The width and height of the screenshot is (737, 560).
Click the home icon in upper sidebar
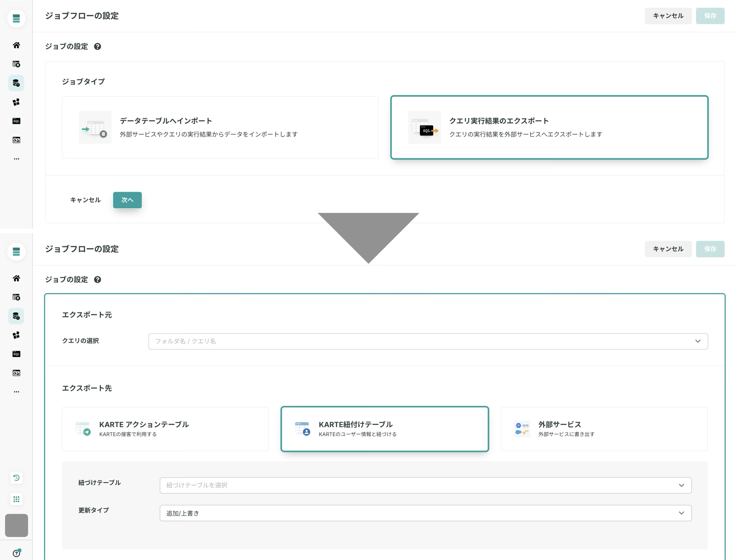(16, 45)
